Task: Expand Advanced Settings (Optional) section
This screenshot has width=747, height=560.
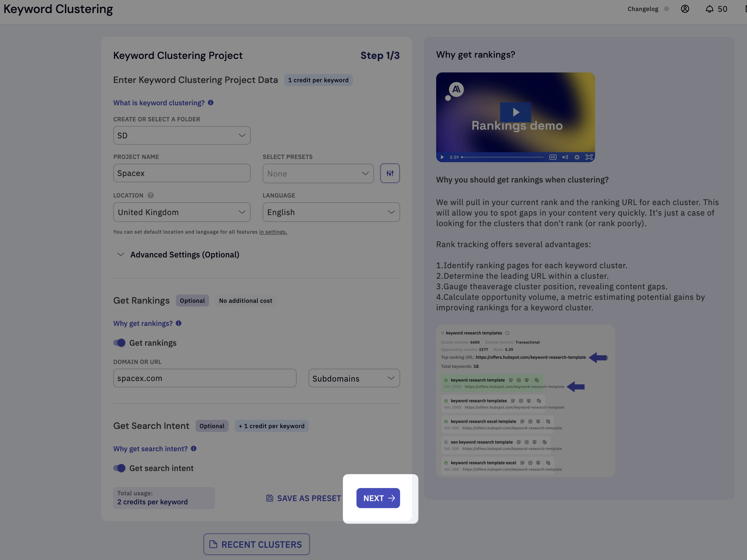Action: (x=184, y=255)
